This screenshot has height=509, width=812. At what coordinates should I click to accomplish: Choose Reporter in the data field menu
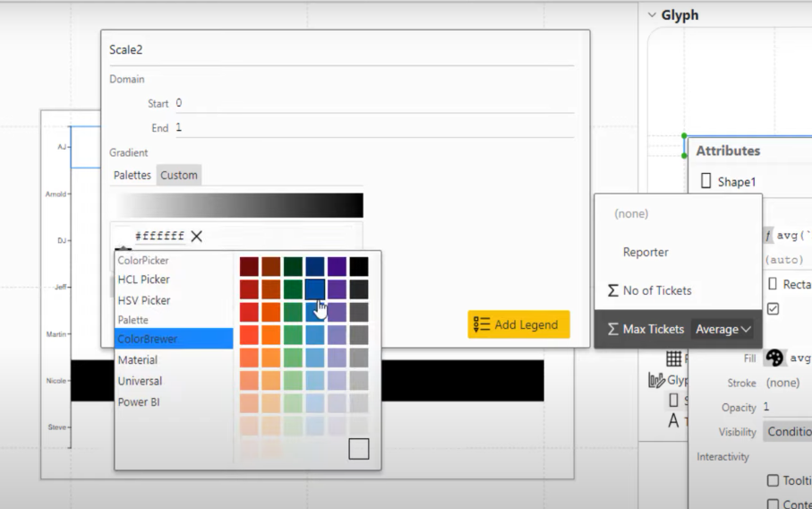[x=678, y=252]
